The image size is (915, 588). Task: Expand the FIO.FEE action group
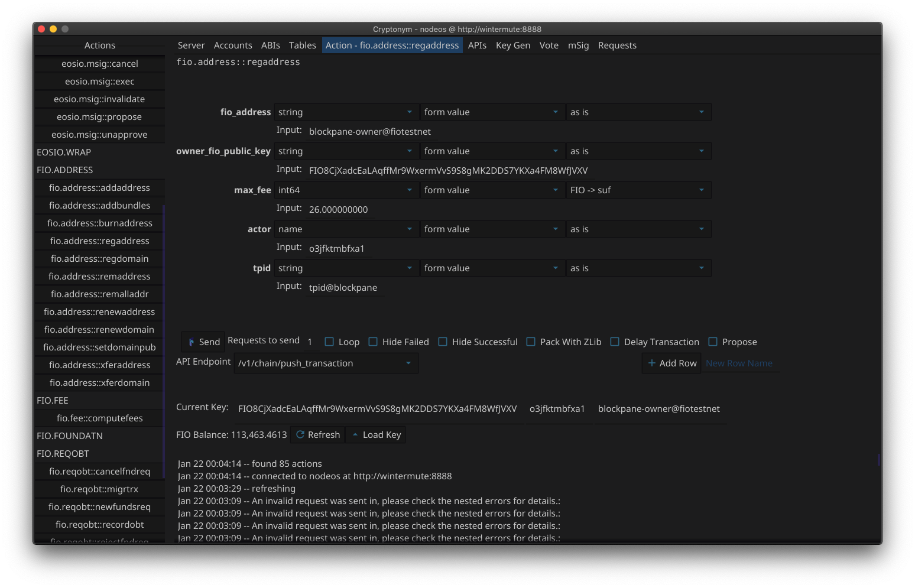[53, 401]
